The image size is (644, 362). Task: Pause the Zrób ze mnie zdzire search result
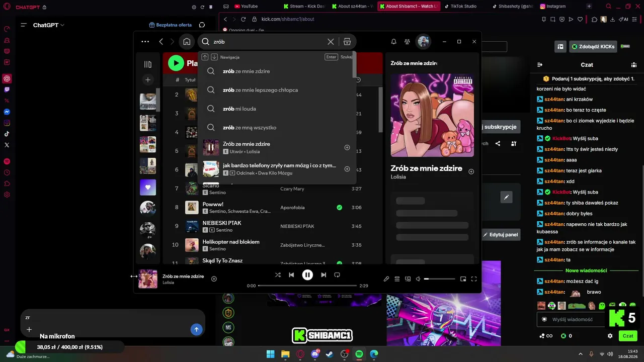(211, 147)
